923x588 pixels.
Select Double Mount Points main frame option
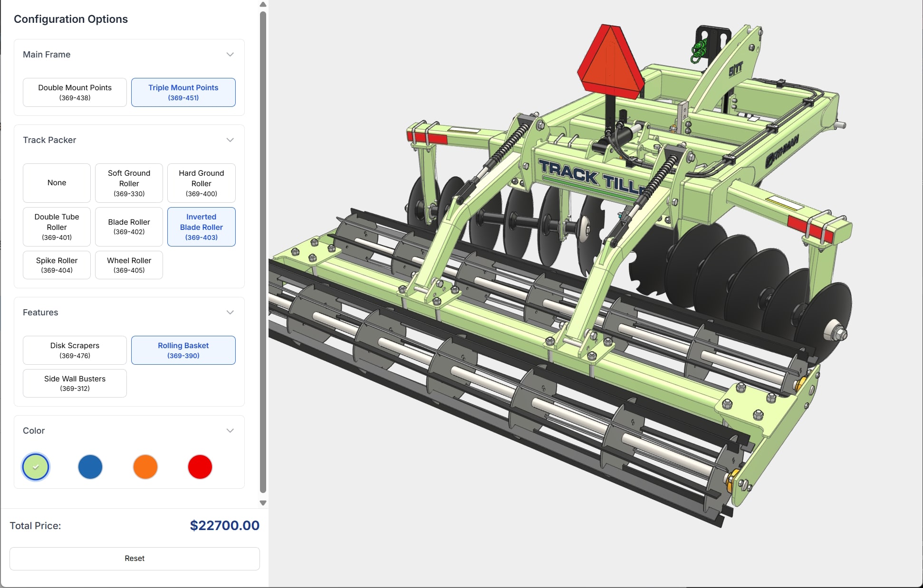tap(75, 92)
